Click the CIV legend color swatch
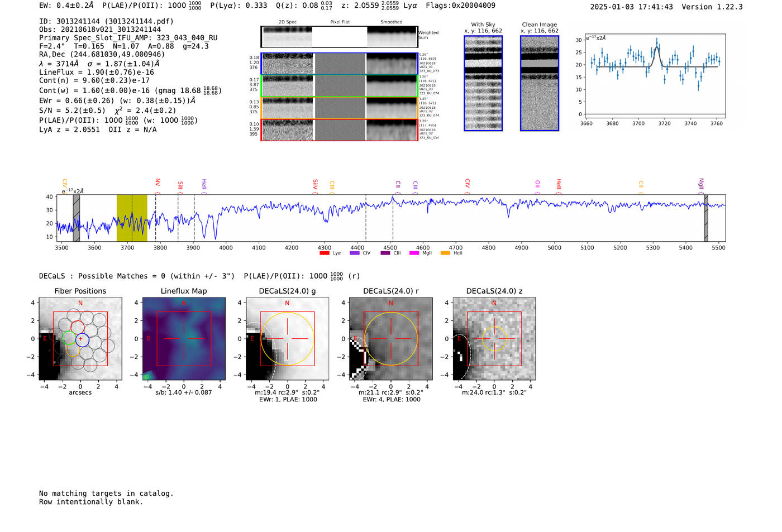This screenshot has height=532, width=782. click(354, 253)
